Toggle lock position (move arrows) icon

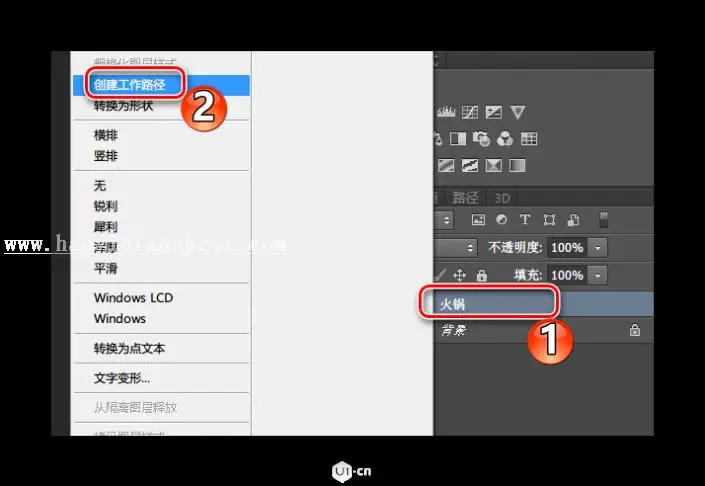(x=460, y=275)
